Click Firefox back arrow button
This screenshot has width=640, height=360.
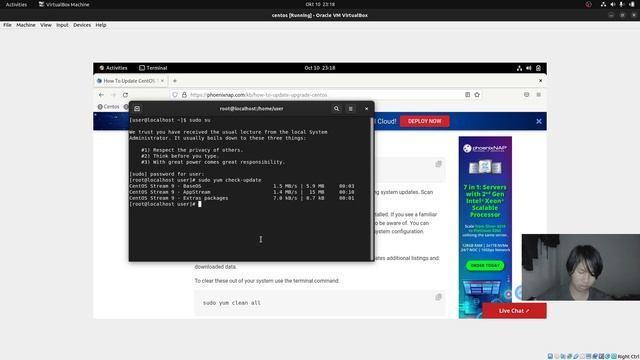click(x=101, y=95)
